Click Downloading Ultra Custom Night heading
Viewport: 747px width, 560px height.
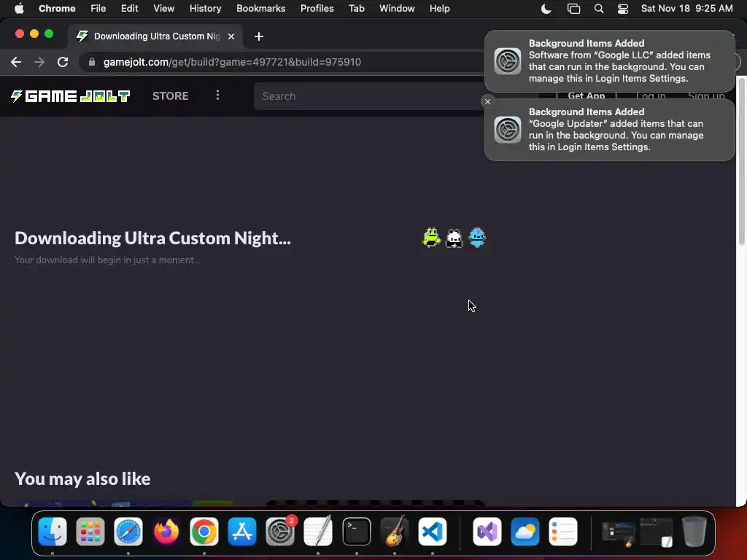[x=152, y=238]
